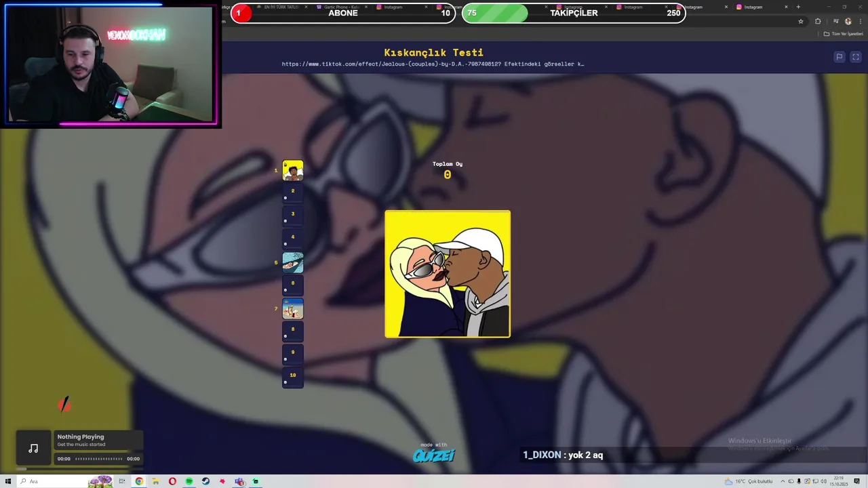Select rank 3 slot in the list

click(293, 216)
